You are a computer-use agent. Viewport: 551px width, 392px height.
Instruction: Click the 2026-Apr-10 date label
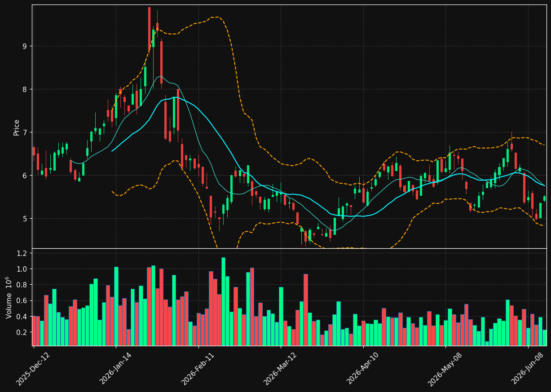pyautogui.click(x=363, y=368)
